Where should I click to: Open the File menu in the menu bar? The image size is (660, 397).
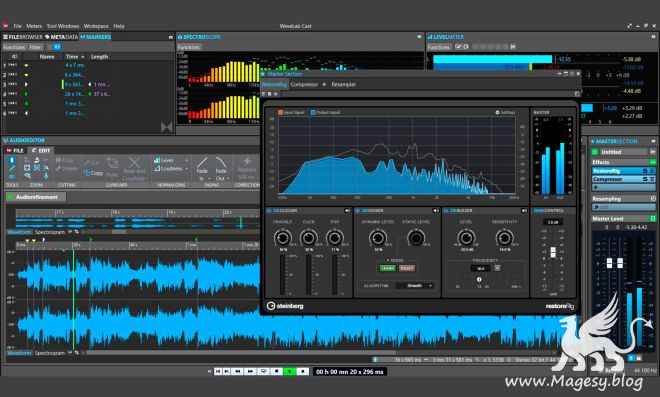coord(17,26)
